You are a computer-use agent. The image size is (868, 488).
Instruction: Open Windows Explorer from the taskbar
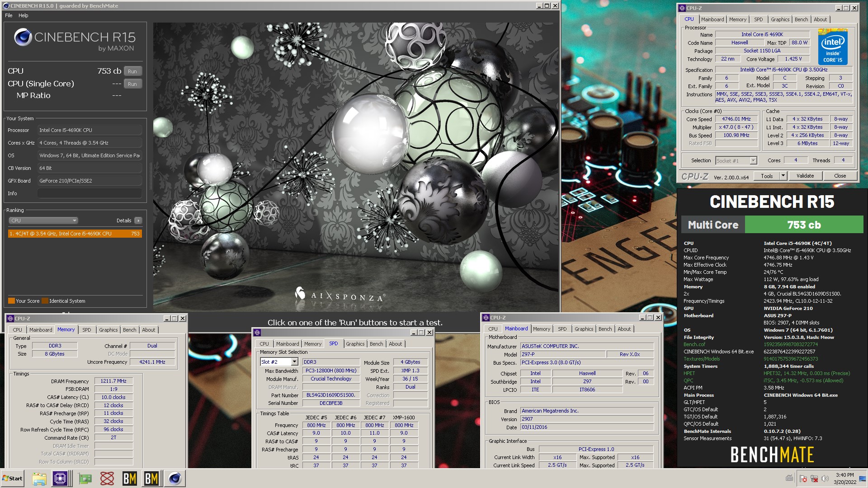click(x=39, y=479)
